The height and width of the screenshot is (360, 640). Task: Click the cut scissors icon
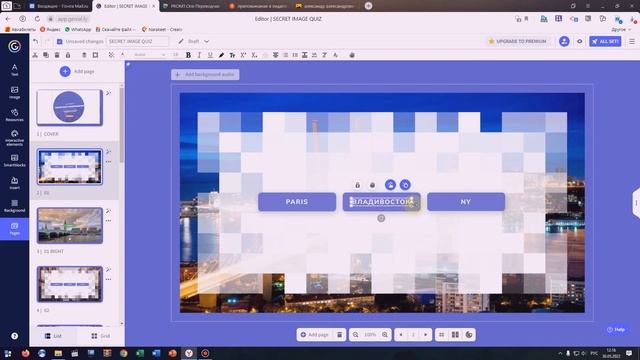(x=35, y=55)
